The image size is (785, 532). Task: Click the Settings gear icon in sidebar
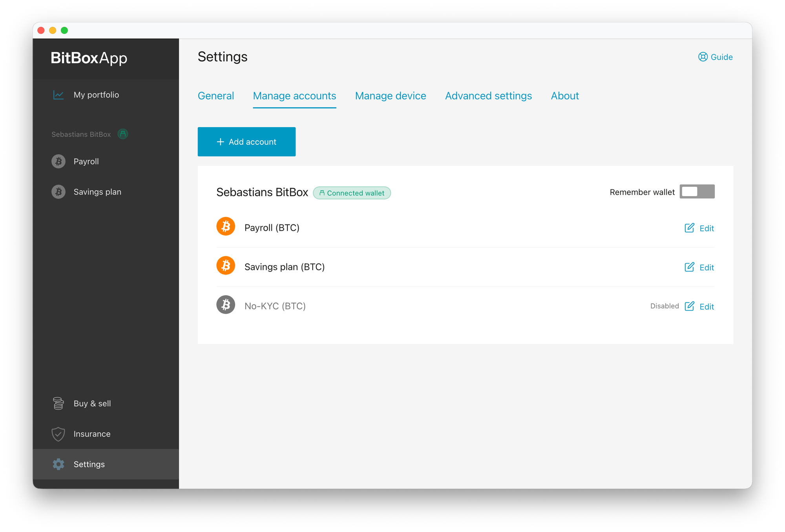pos(58,464)
